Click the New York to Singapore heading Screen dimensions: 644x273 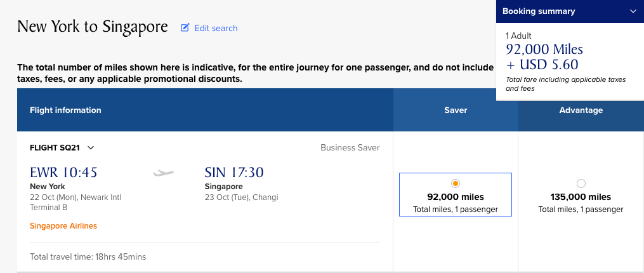point(93,27)
